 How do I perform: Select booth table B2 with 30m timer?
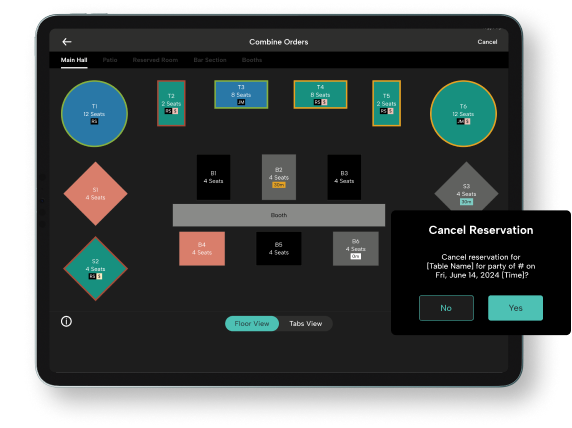279,177
